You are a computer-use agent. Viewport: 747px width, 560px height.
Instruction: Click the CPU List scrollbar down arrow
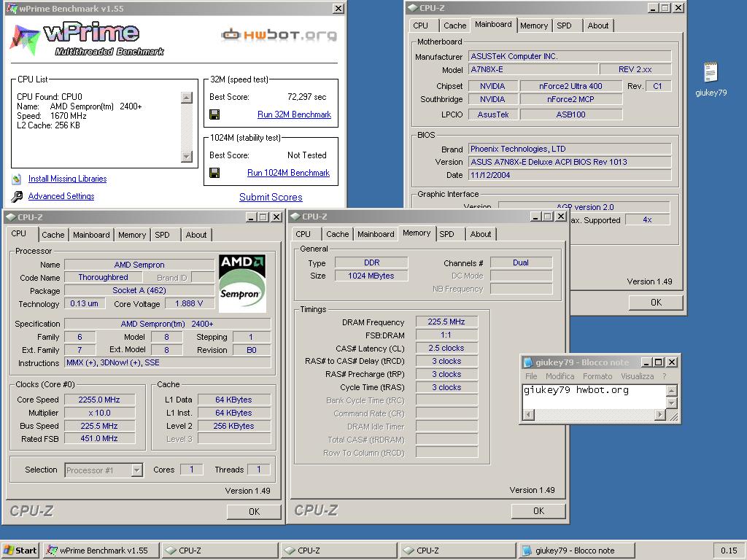[187, 156]
